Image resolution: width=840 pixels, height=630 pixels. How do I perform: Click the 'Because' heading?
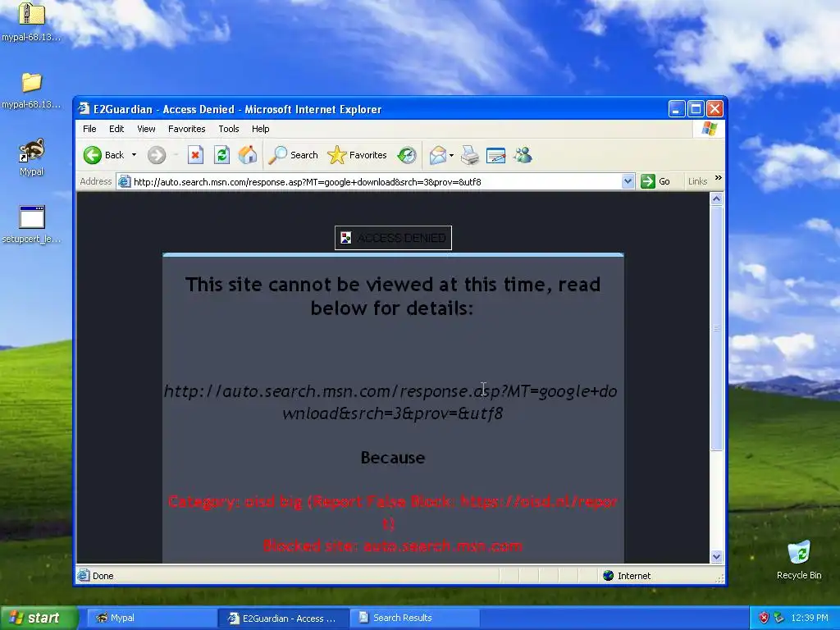coord(393,458)
